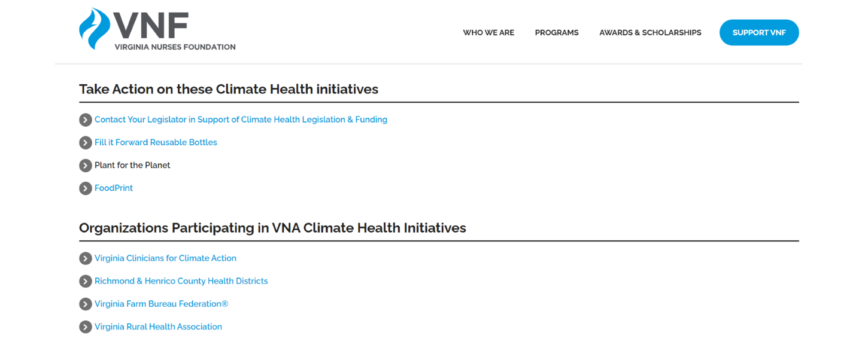The width and height of the screenshot is (868, 354).
Task: Open the Who We Are menu
Action: click(x=488, y=33)
